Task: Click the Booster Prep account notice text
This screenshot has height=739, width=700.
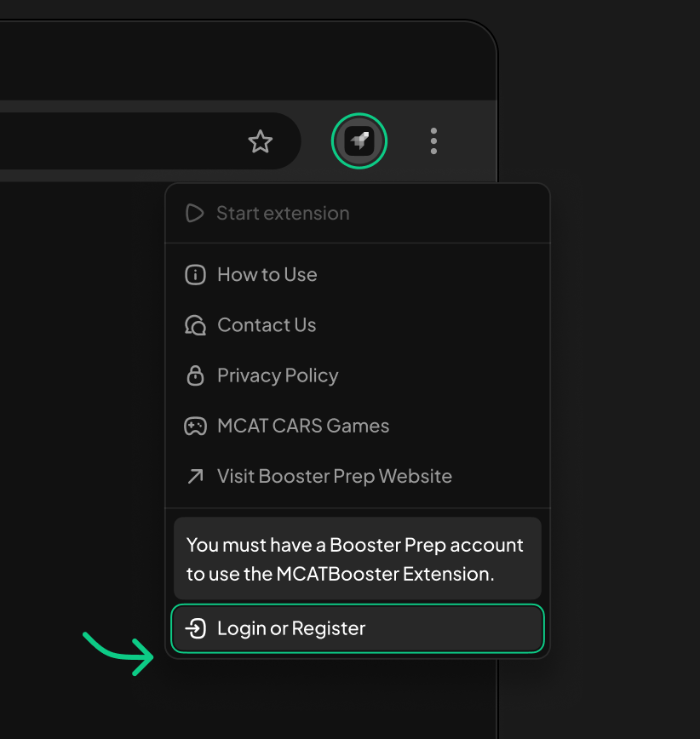Action: 354,559
